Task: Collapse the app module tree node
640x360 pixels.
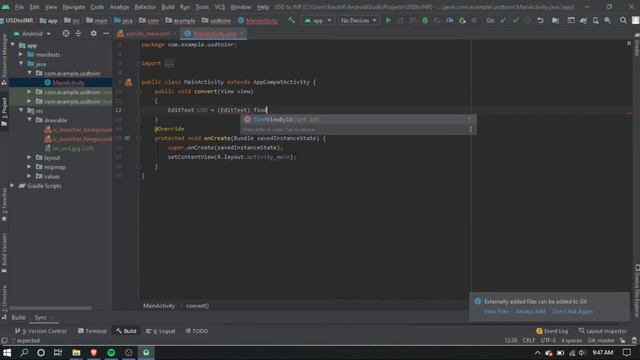Action: pyautogui.click(x=13, y=45)
